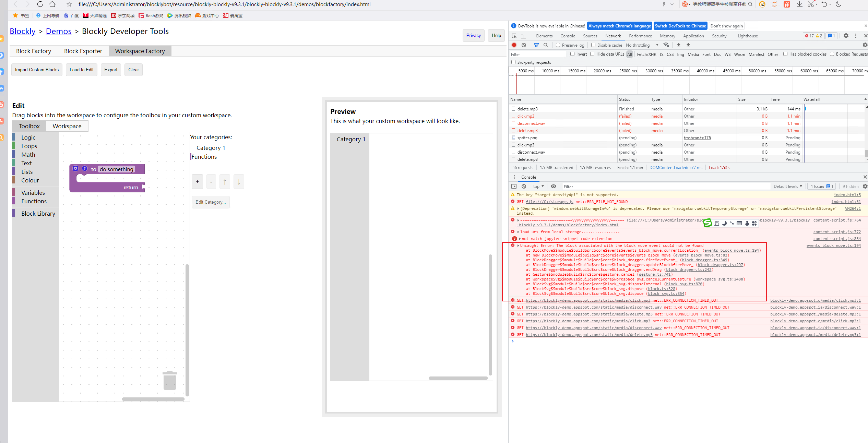Enable the Preserve log checkbox
The width and height of the screenshot is (868, 443).
coord(559,45)
